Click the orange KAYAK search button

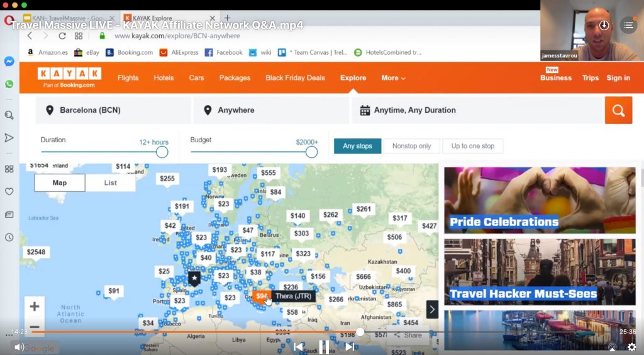coord(618,110)
